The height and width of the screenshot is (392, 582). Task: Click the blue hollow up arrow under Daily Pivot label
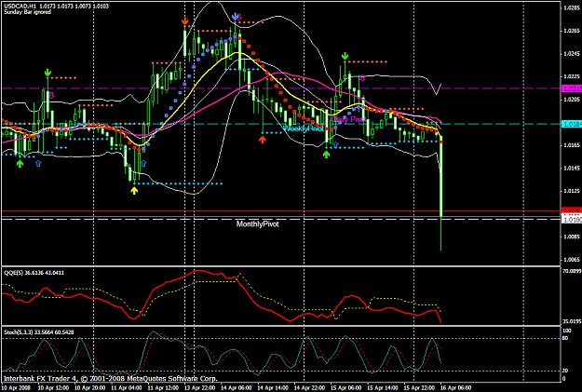tap(335, 144)
